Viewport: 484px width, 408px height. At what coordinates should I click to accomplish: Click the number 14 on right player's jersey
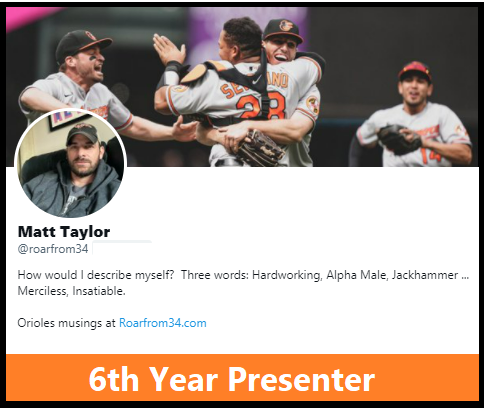pos(430,155)
